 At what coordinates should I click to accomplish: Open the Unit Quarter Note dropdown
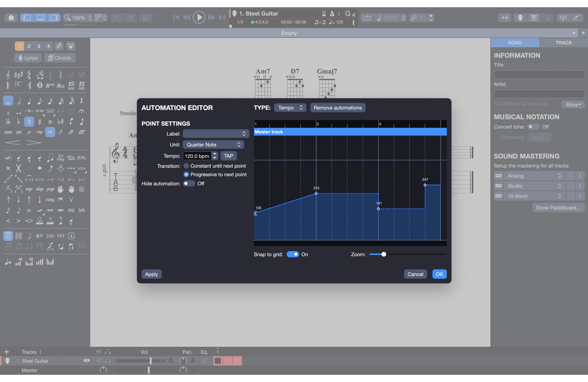click(x=213, y=144)
